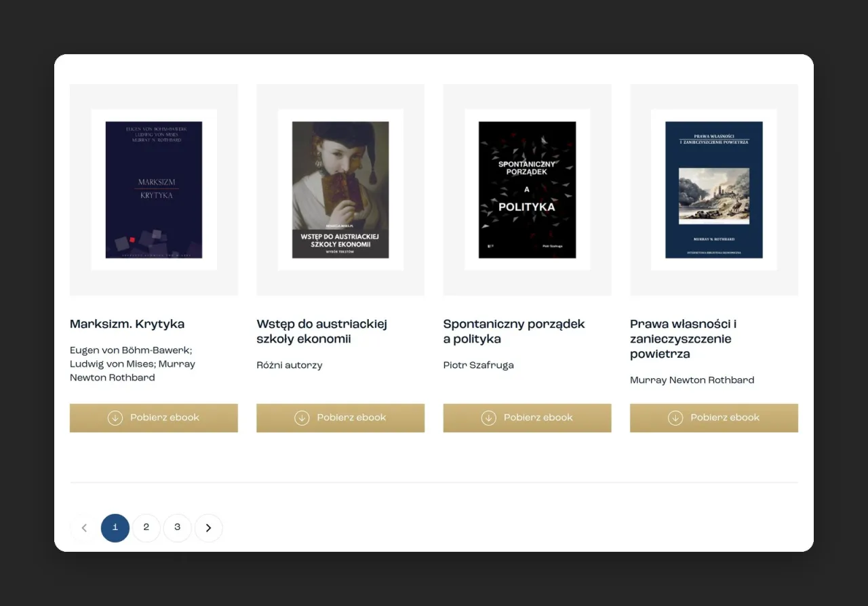The image size is (868, 606).
Task: Click title 'Spontaniczny porządek a polityka'
Action: click(514, 331)
